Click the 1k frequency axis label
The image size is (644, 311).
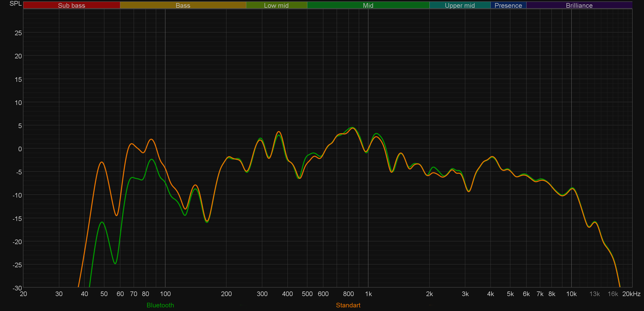368,294
